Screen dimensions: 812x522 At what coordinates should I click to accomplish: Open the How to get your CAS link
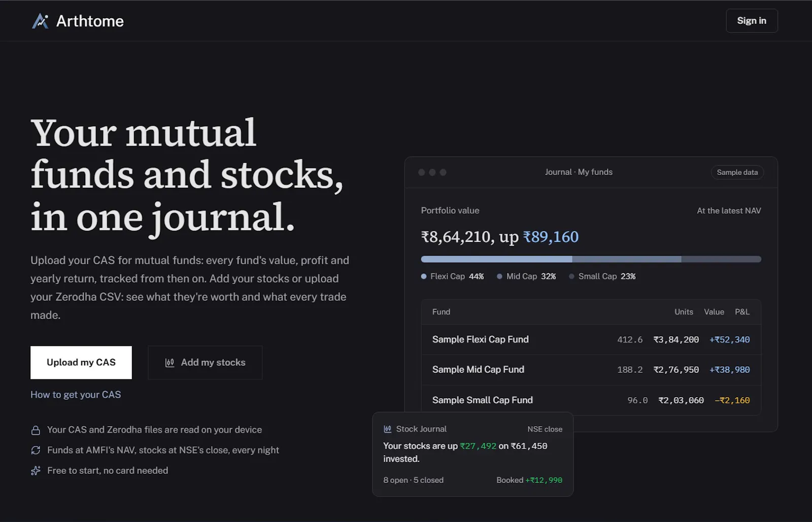(76, 394)
